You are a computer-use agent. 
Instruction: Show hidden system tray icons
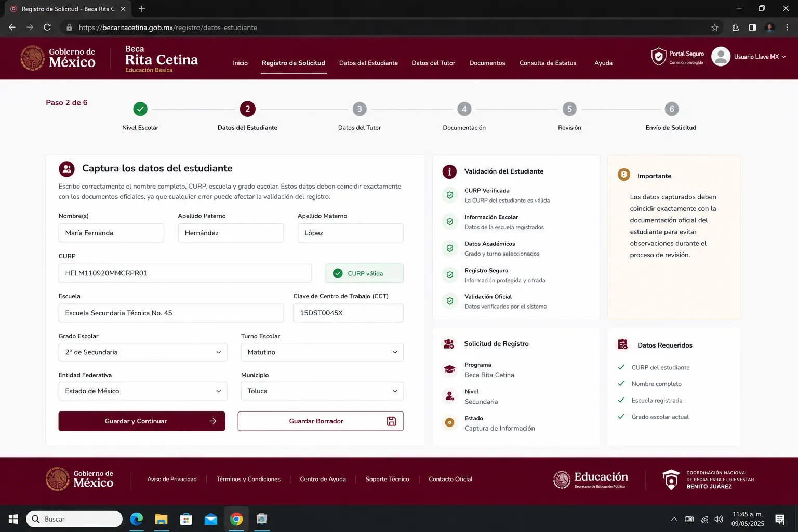point(674,519)
